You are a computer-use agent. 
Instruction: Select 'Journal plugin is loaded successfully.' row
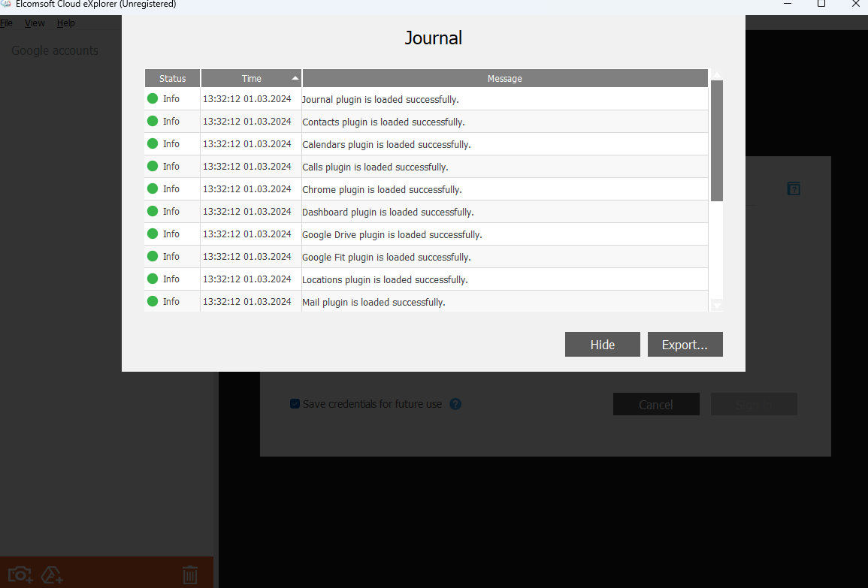(426, 99)
